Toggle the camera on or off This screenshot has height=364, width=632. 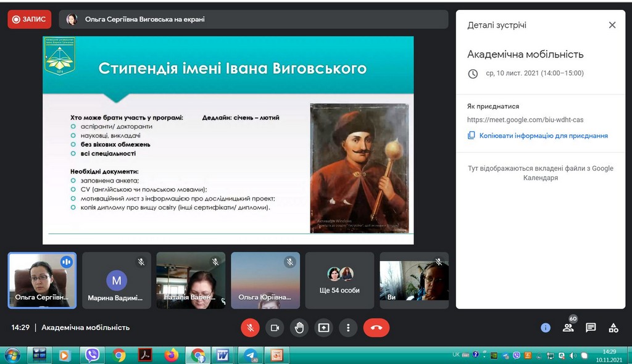click(x=275, y=328)
